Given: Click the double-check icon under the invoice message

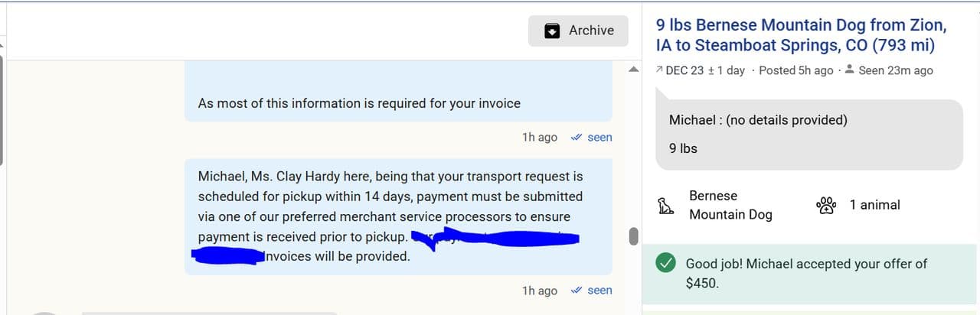Looking at the screenshot, I should [577, 138].
